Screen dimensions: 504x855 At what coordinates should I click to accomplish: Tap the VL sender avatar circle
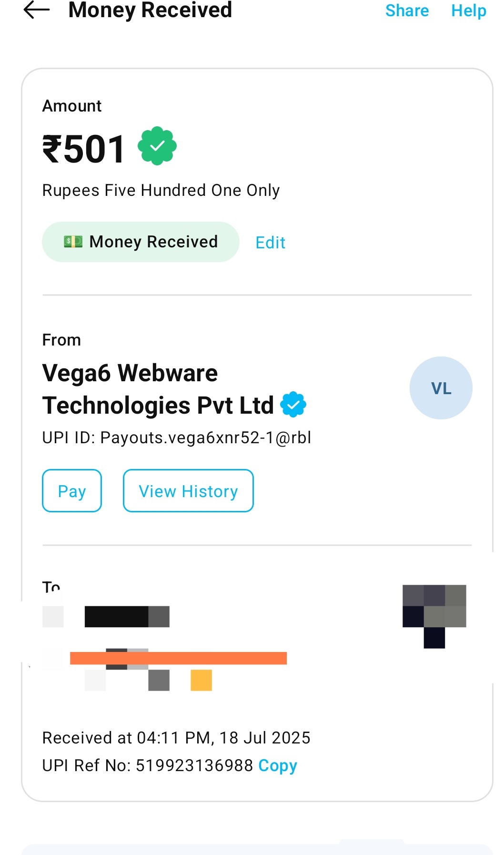pos(441,388)
